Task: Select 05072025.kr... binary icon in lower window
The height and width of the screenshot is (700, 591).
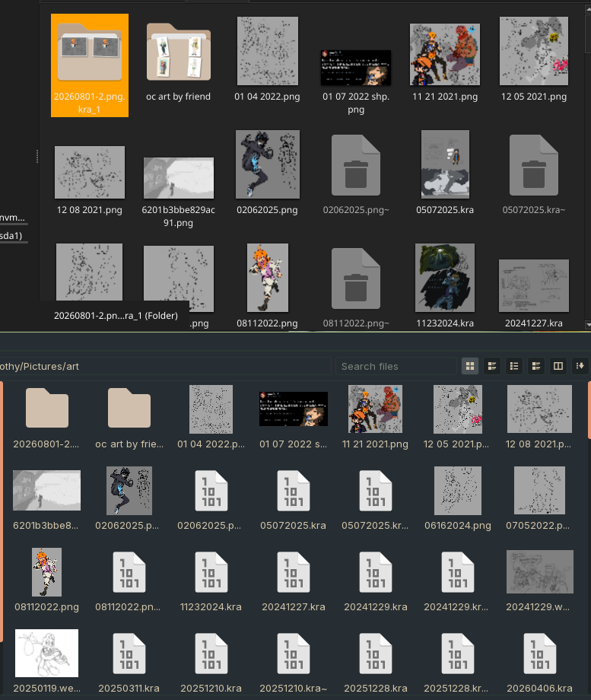Action: coord(376,491)
